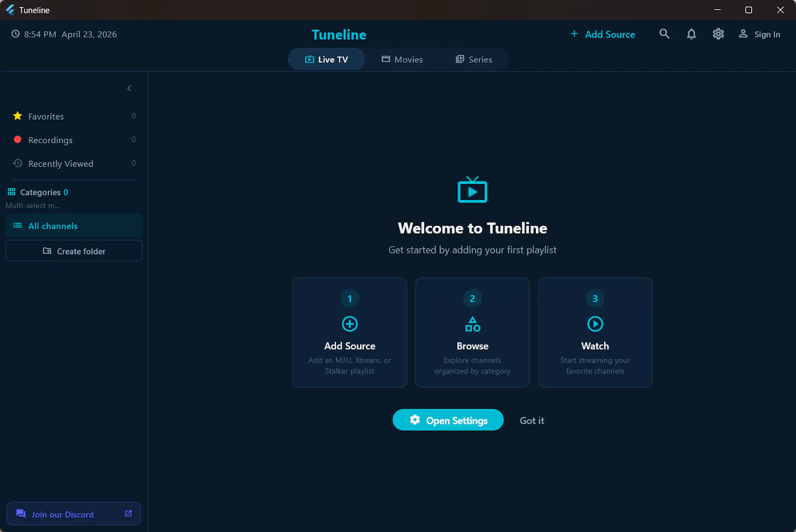Click the step 1 number badge

350,298
